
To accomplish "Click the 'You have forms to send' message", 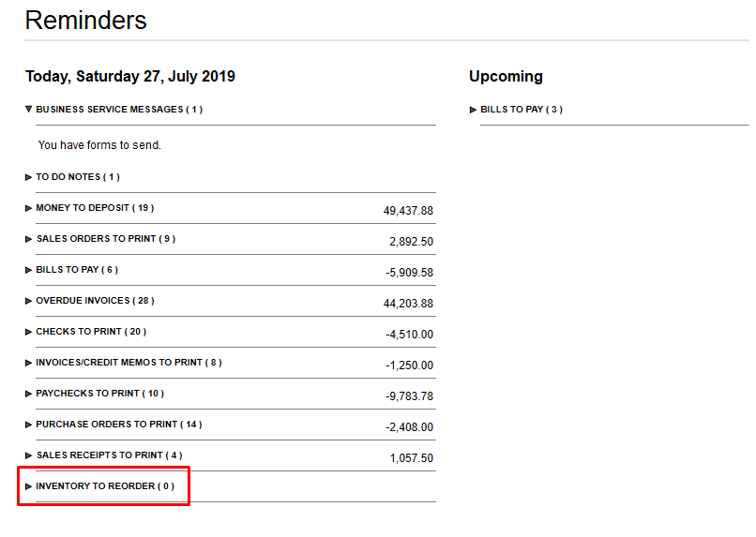I will coord(99,145).
